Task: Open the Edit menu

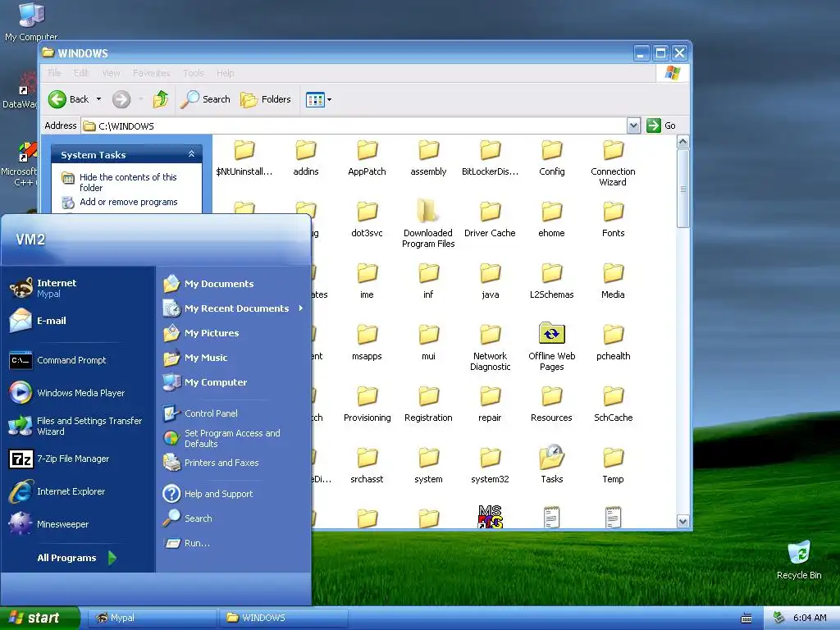Action: pos(81,73)
